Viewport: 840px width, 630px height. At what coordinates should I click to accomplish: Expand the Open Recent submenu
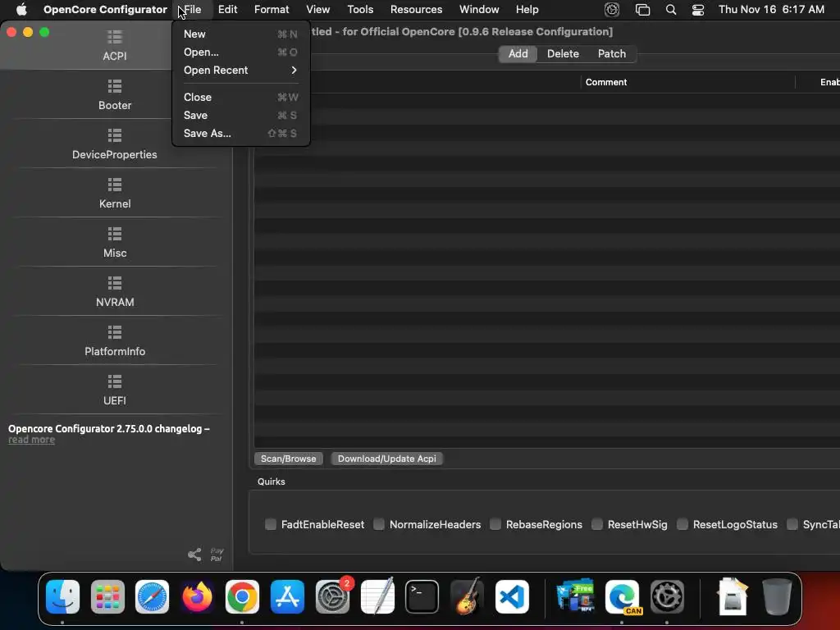[x=240, y=71]
